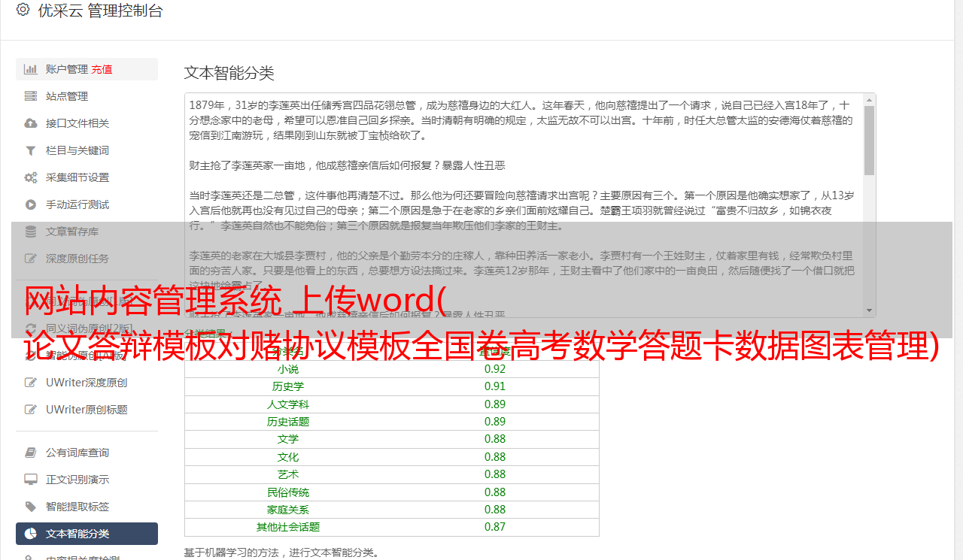The image size is (963, 560).
Task: Click the gear icon beside 优采云 管理控制台
Action: point(23,11)
